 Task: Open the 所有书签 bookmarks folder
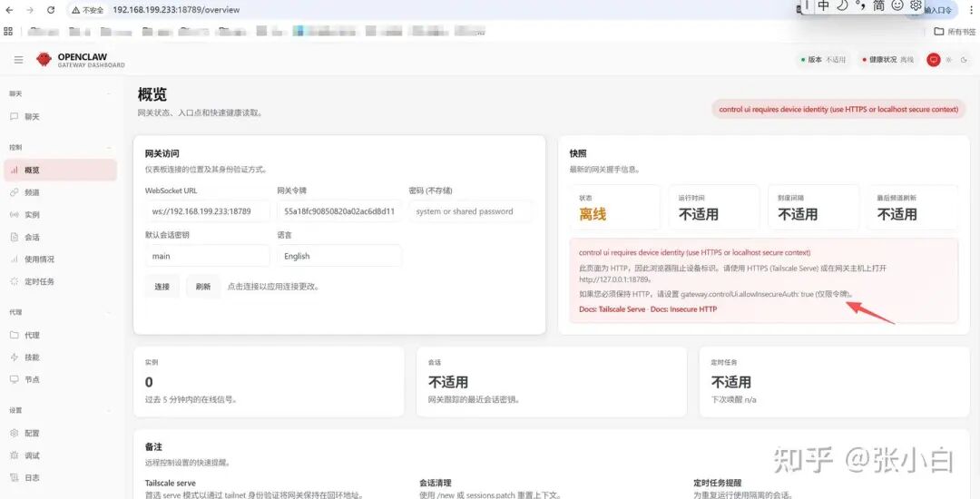[x=956, y=31]
